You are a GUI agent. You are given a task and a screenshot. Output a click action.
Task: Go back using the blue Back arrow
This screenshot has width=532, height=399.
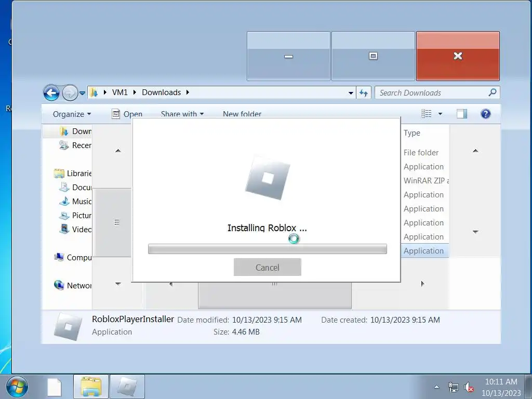(x=51, y=92)
